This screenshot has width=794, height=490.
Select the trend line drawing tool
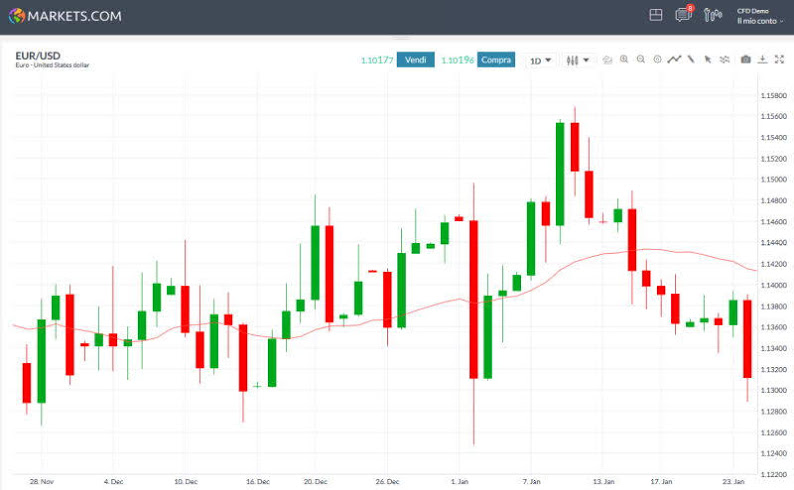690,60
